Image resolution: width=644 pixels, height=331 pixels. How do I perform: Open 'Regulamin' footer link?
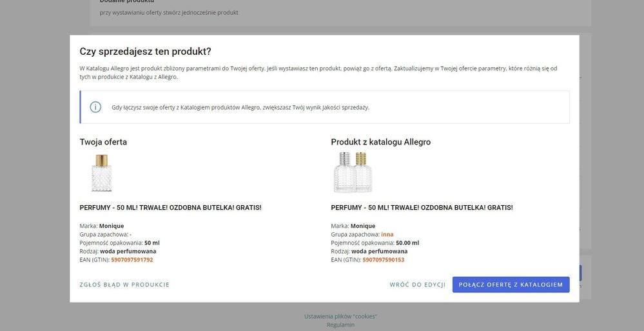[340, 325]
